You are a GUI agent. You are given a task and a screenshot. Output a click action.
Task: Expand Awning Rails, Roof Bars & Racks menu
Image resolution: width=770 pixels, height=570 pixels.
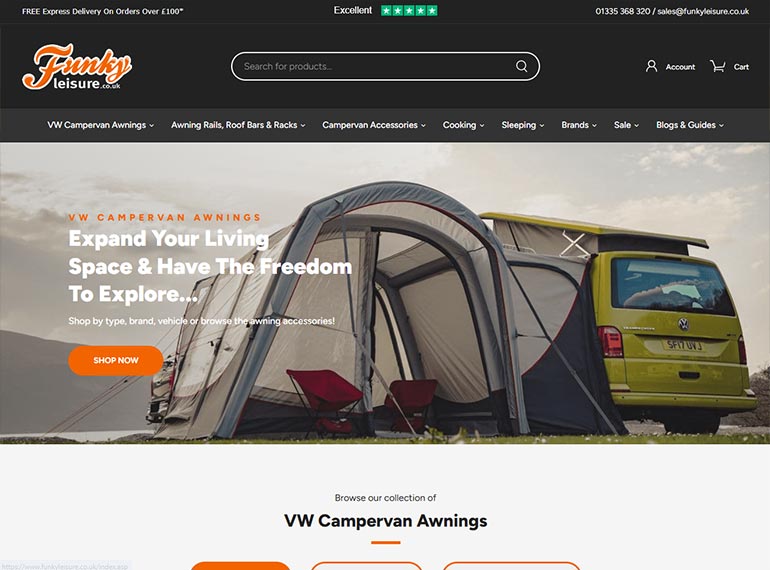[x=238, y=125]
